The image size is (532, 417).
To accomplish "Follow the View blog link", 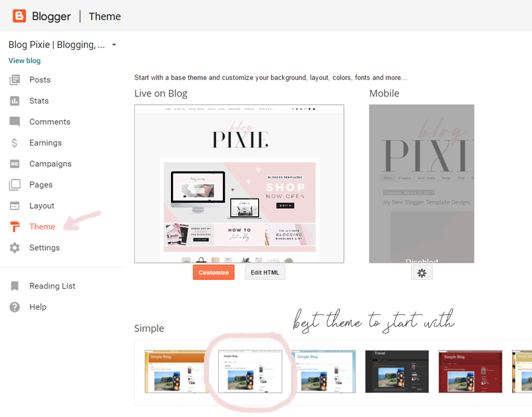I will click(25, 61).
